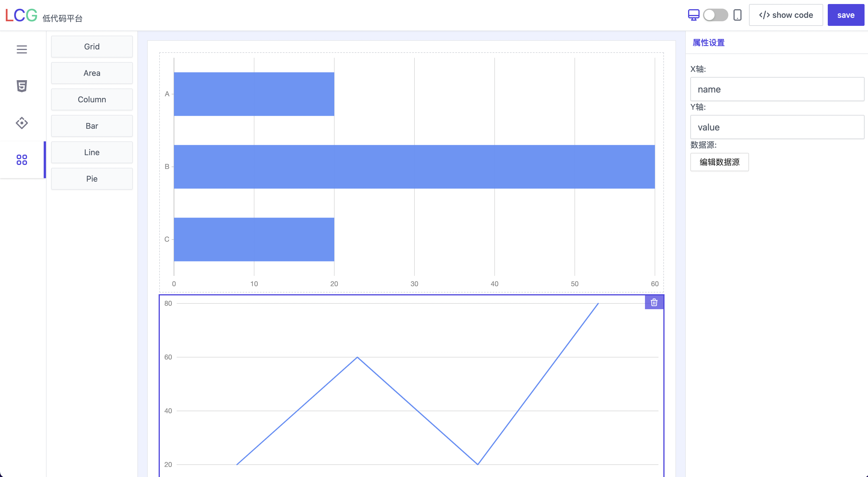Image resolution: width=868 pixels, height=477 pixels.
Task: Toggle the desktop/mobile preview switch
Action: click(x=715, y=15)
